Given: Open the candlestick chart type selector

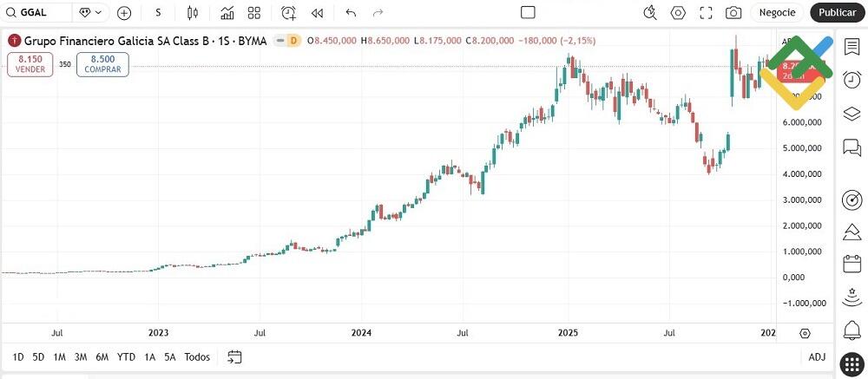Looking at the screenshot, I should tap(193, 13).
